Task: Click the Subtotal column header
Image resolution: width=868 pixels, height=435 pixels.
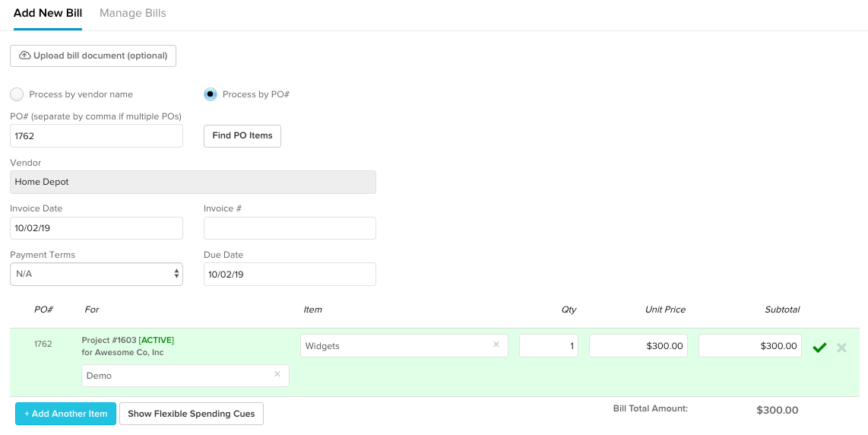Action: (782, 310)
